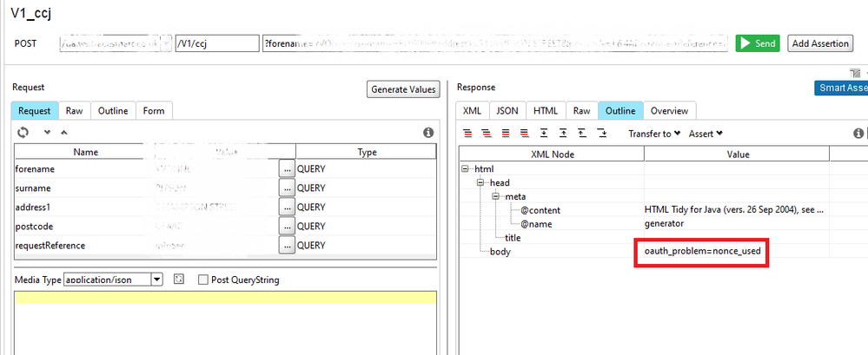This screenshot has width=868, height=355.
Task: Move parameter up with the up arrow
Action: pos(63,132)
